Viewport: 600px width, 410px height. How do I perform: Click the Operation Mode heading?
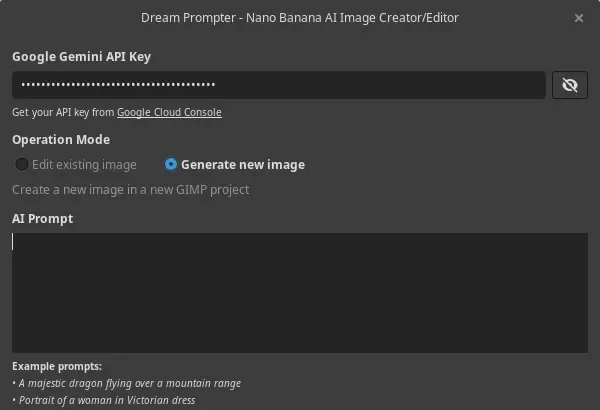[x=61, y=140]
